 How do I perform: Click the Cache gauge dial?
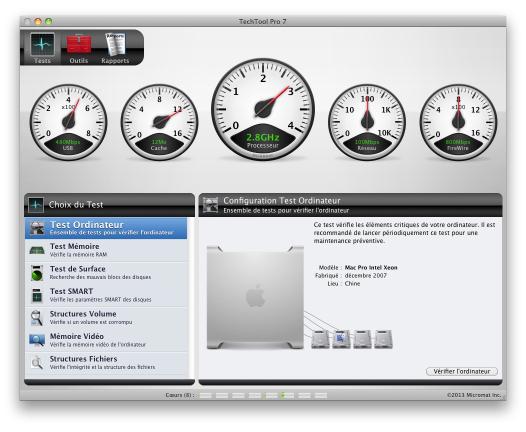[159, 122]
